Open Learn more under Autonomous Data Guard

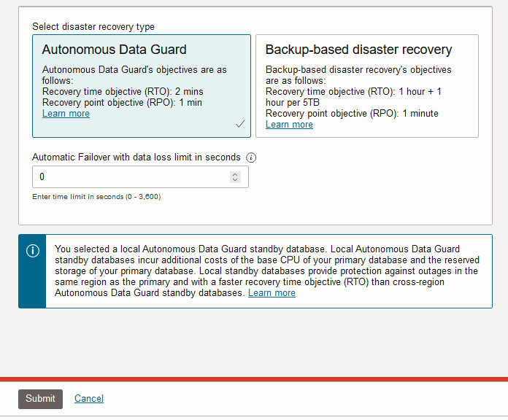66,114
